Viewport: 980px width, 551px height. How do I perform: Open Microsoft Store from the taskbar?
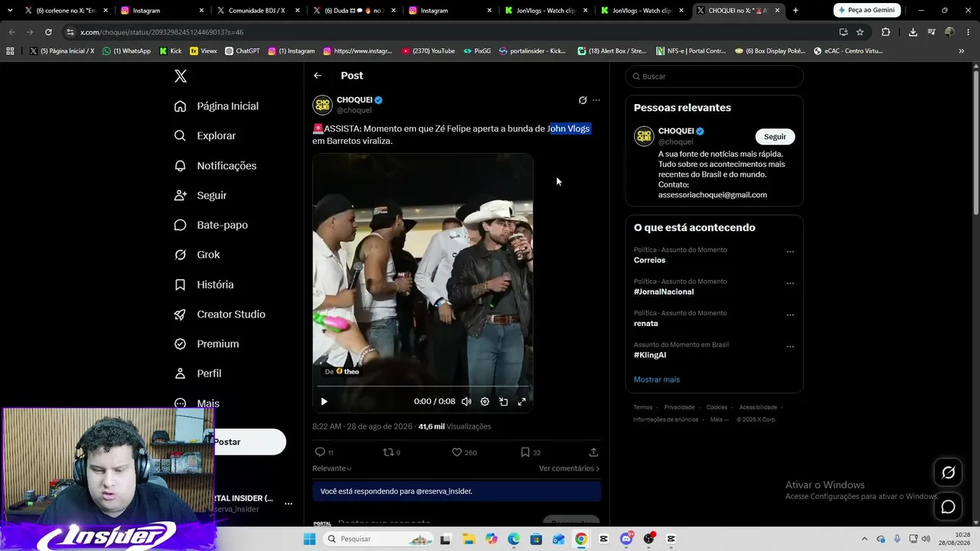click(x=536, y=539)
